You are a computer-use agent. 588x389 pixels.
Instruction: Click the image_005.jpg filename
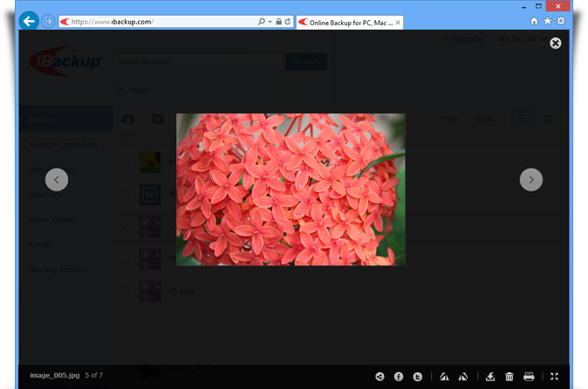tap(55, 375)
